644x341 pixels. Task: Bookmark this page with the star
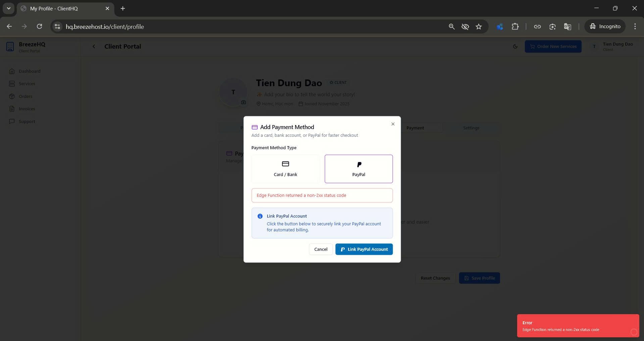click(479, 26)
